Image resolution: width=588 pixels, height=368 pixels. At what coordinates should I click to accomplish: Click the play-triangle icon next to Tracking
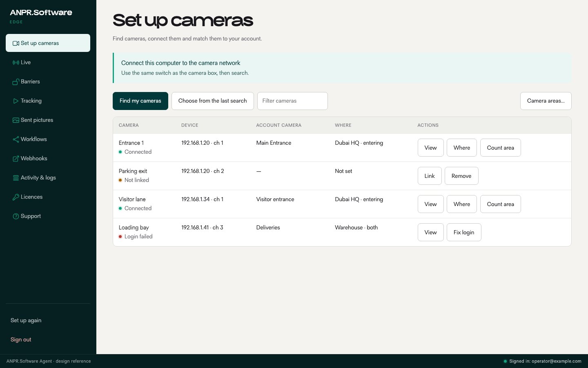(x=16, y=101)
